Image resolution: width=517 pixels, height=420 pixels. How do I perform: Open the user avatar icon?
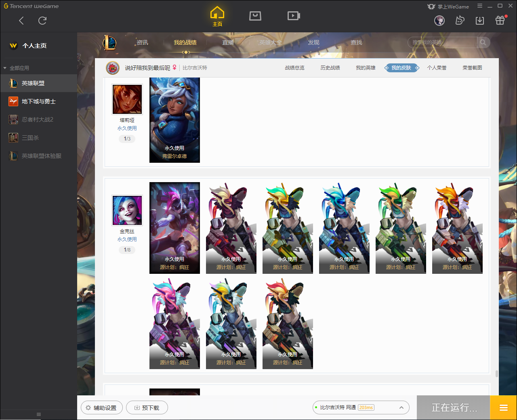tap(439, 21)
